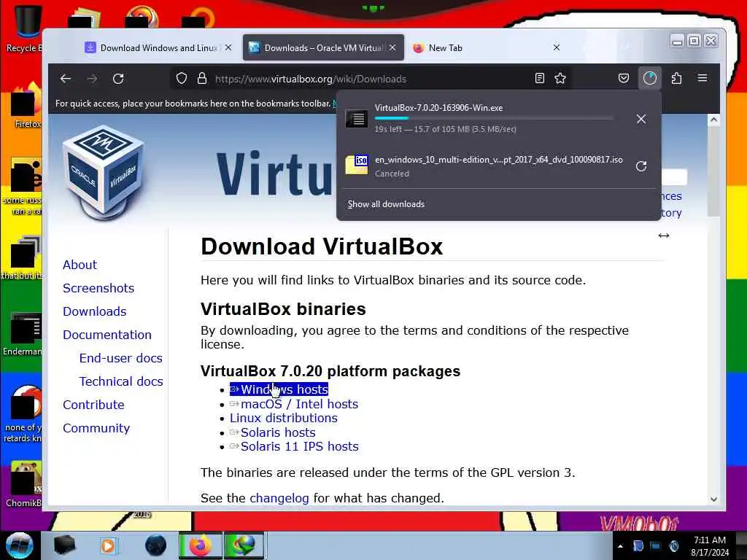The image size is (747, 560).
Task: Reload the VirtualBox downloads page
Action: coord(118,79)
